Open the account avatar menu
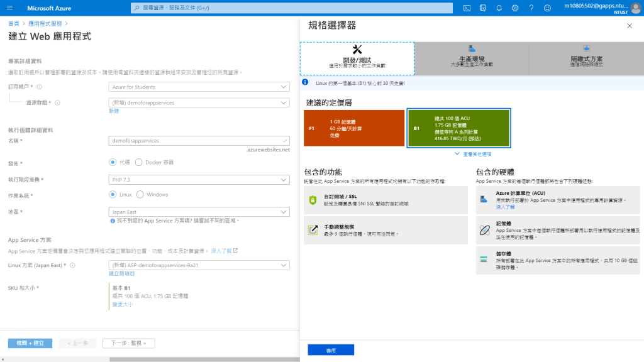 coord(636,8)
